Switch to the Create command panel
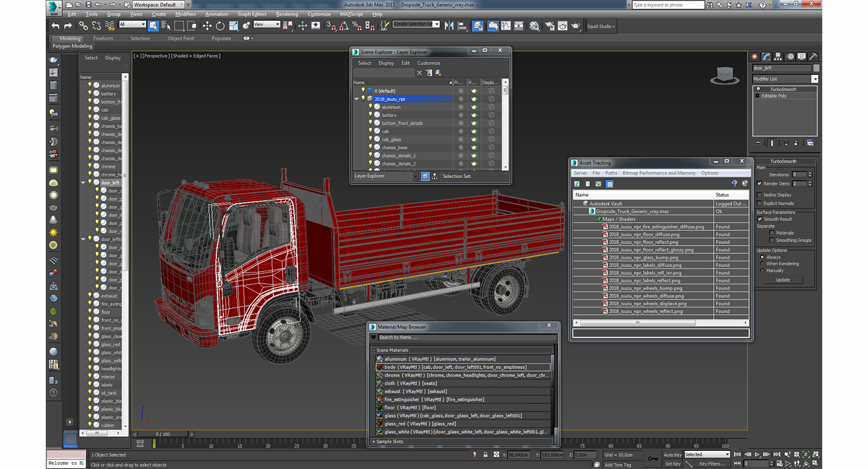The height and width of the screenshot is (469, 868). (x=755, y=57)
